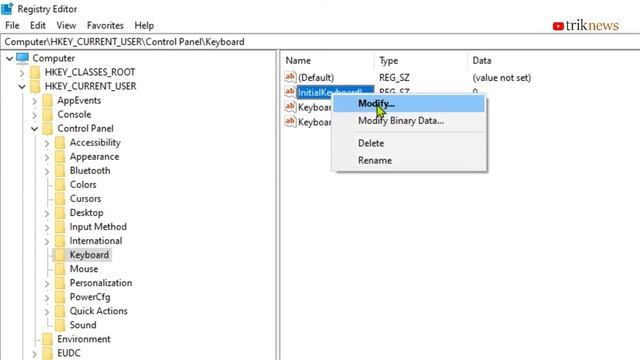The height and width of the screenshot is (360, 640).
Task: Click the Bluetooth folder icon
Action: coord(60,171)
